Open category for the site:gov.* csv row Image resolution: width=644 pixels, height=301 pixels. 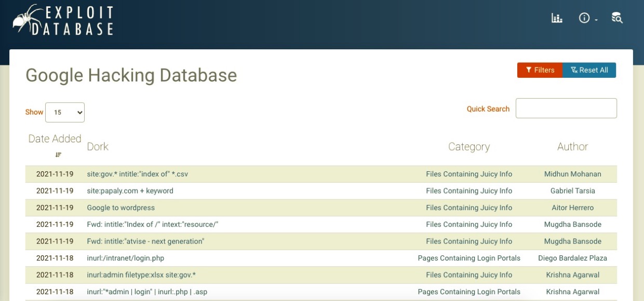(469, 174)
